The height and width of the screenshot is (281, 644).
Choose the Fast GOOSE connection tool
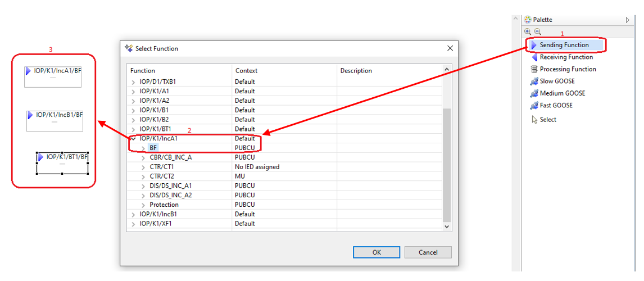(556, 106)
